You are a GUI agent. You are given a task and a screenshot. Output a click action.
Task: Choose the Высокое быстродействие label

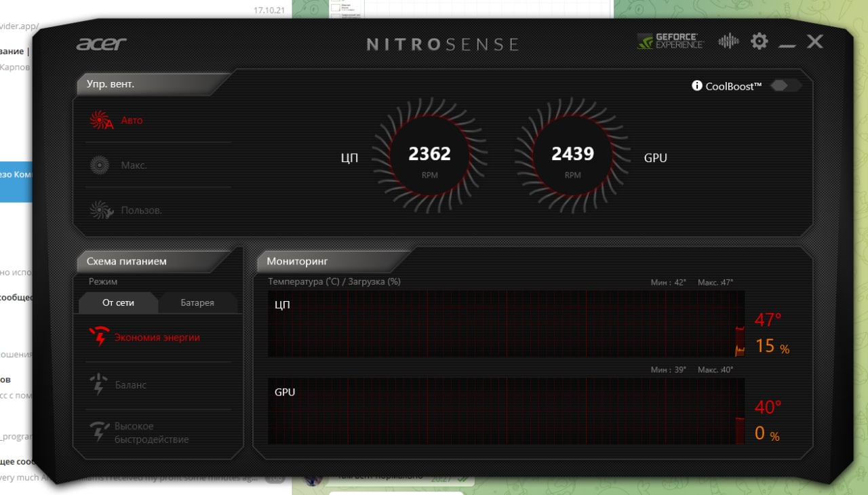(151, 433)
